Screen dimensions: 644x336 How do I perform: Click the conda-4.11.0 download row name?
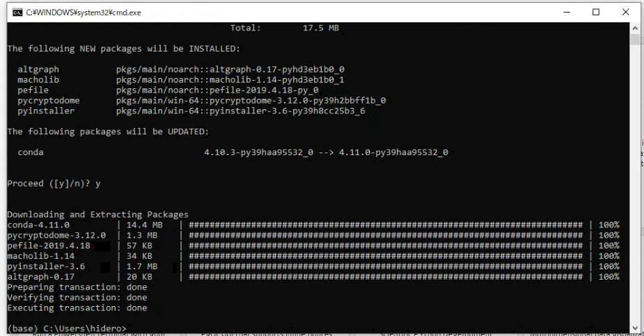(x=38, y=225)
